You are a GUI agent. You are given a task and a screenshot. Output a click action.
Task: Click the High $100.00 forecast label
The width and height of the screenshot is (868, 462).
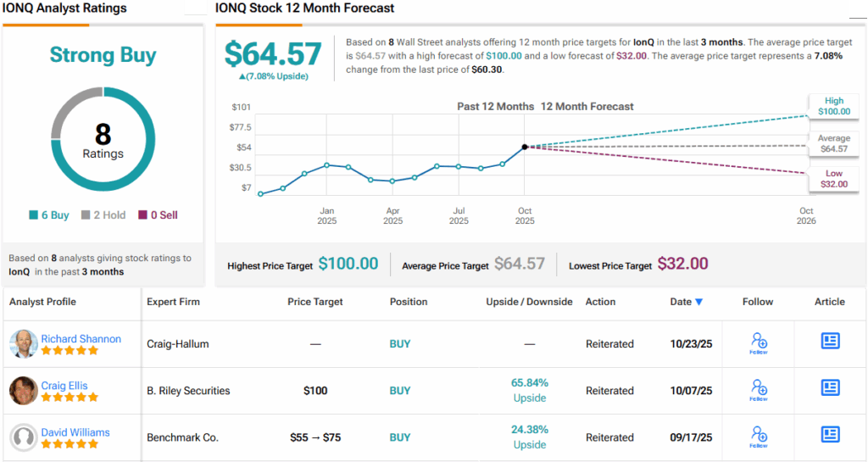pyautogui.click(x=832, y=106)
